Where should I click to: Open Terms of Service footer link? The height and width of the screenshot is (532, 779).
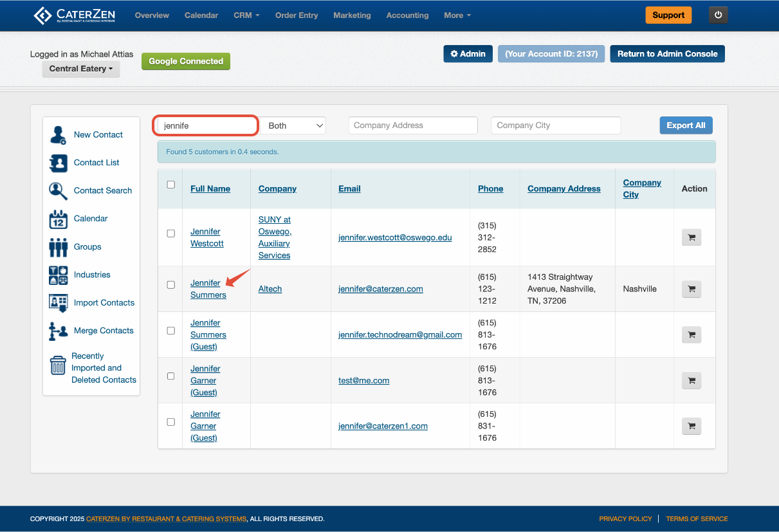tap(697, 518)
